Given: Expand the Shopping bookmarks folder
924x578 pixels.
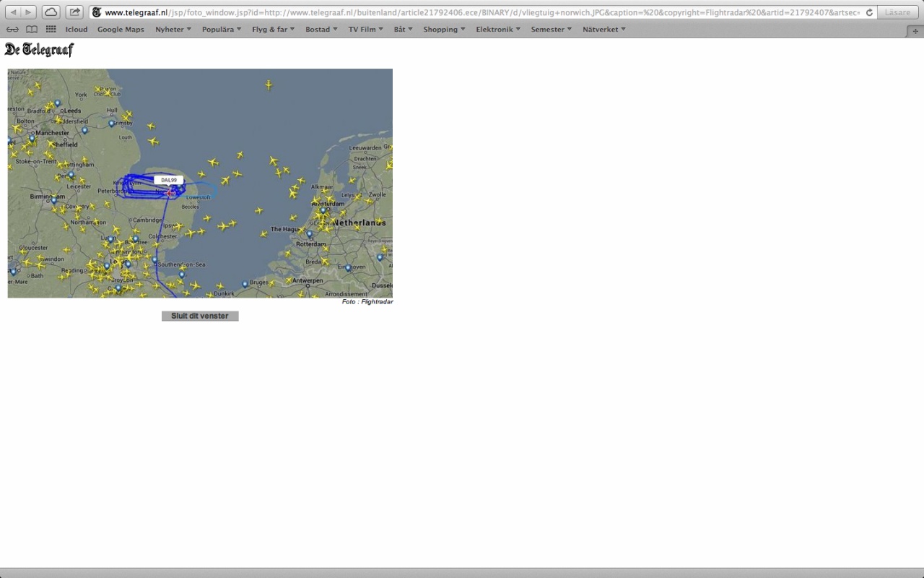Looking at the screenshot, I should 444,30.
